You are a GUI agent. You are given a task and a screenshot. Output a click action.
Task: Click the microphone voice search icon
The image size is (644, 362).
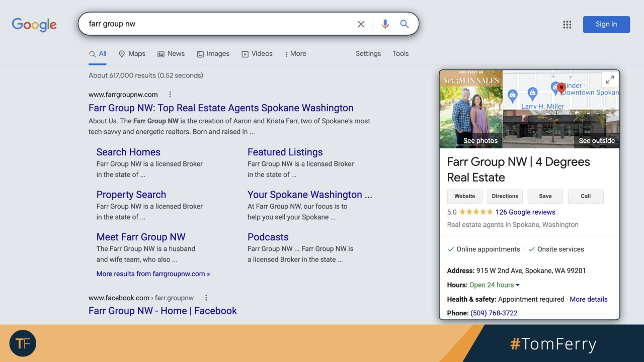[385, 24]
